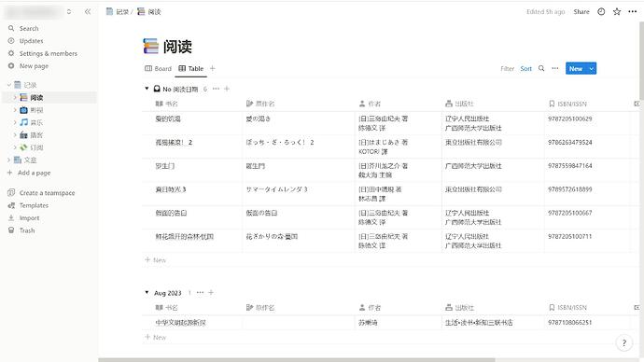
Task: Expand the music-note page in sidebar
Action: (15, 122)
